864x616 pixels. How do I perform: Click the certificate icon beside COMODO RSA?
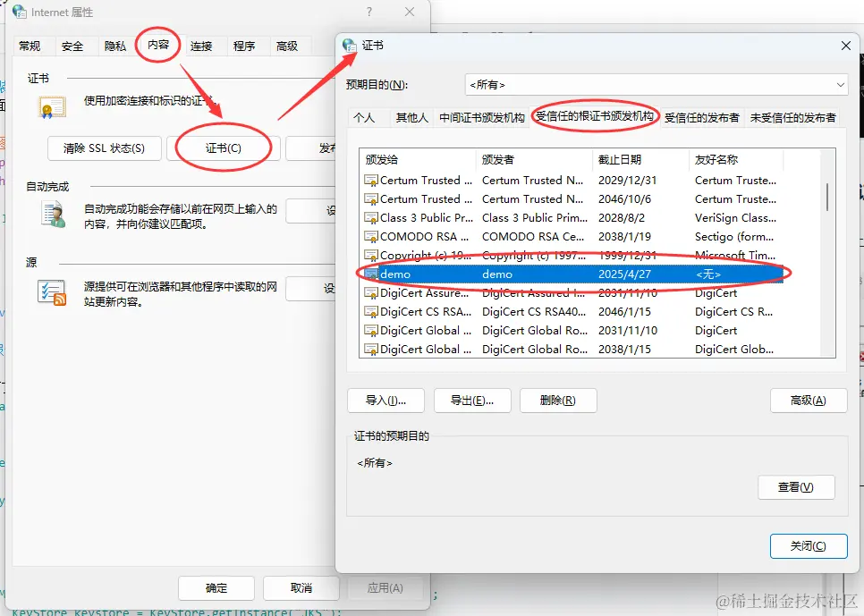369,236
